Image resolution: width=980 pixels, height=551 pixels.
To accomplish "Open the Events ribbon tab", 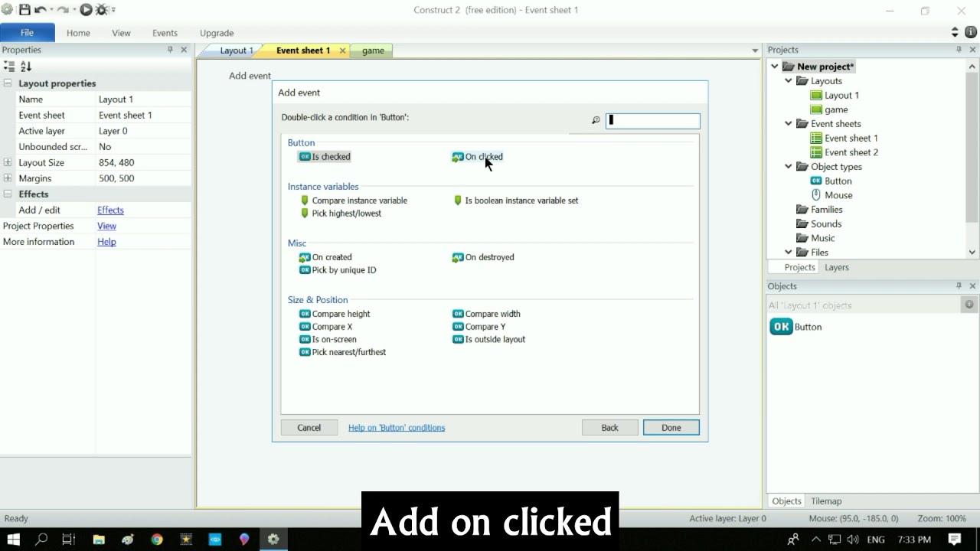I will (165, 33).
